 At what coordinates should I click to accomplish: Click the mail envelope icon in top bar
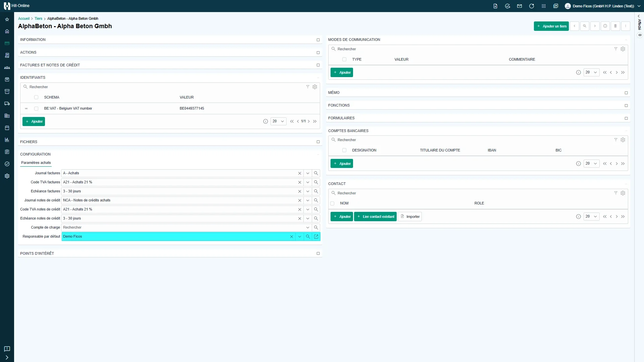point(519,6)
